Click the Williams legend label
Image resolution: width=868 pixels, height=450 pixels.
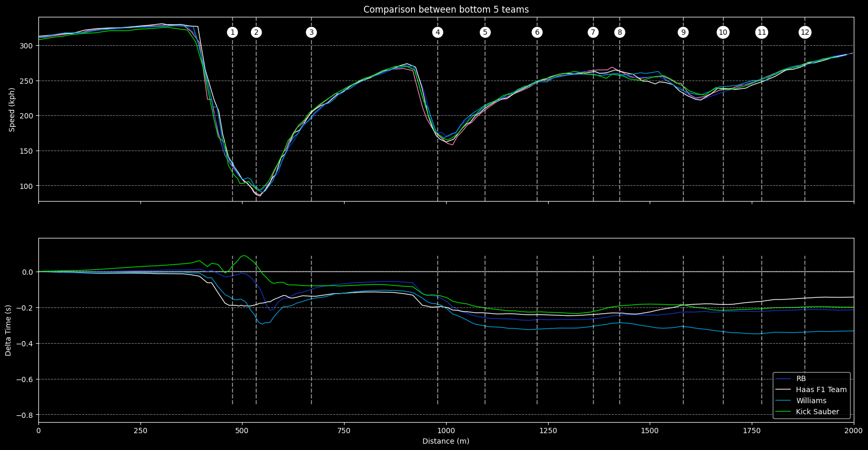(x=811, y=401)
